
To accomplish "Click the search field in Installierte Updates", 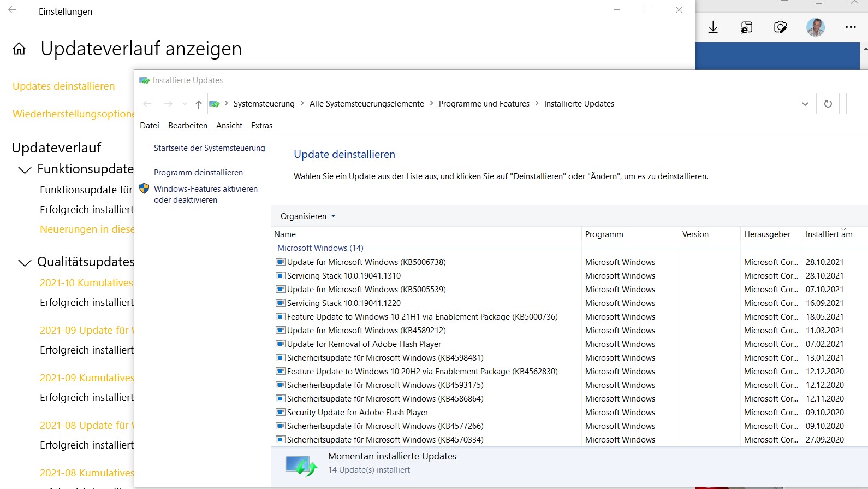I will click(857, 104).
